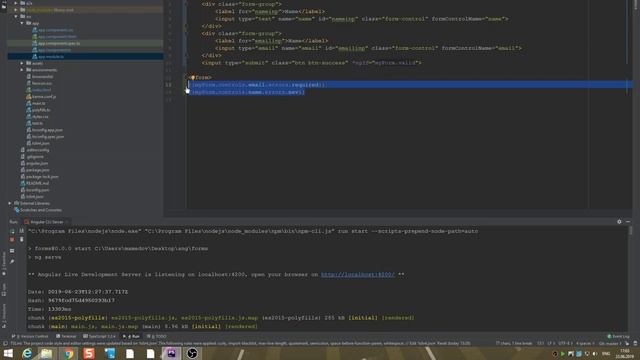The width and height of the screenshot is (640, 360).
Task: Change UTF-8 file encoding in status bar
Action: (565, 343)
